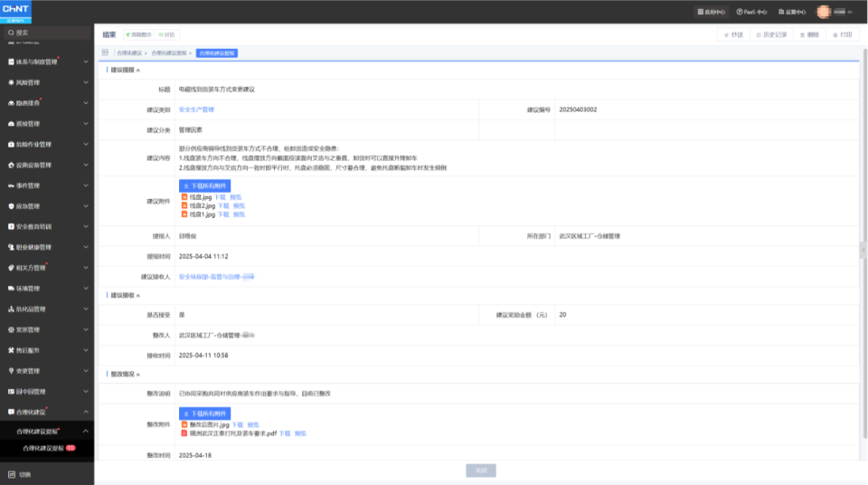This screenshot has height=485, width=868.
Task: Collapse the 合理化建议提报 submenu chevron
Action: click(86, 432)
